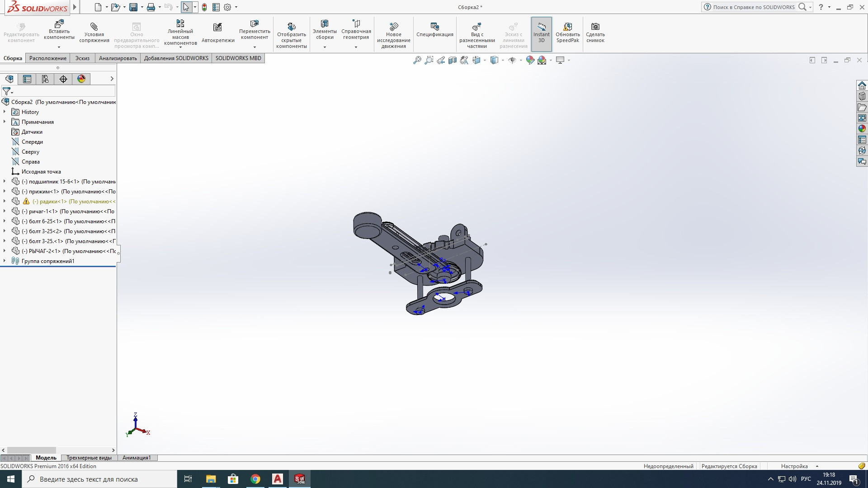Click Zoom to area icon
Screen dimensions: 868x488
click(x=429, y=60)
